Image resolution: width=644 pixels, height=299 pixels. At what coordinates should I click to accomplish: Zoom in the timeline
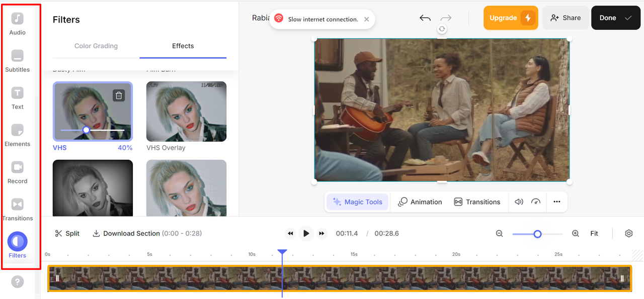pos(576,234)
